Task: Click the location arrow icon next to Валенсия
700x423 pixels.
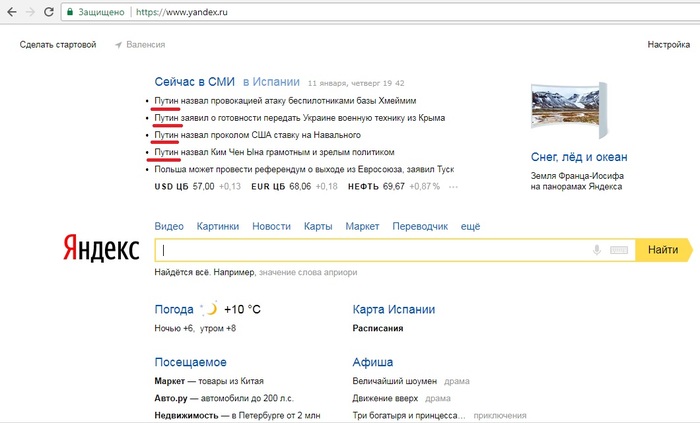Action: 118,45
